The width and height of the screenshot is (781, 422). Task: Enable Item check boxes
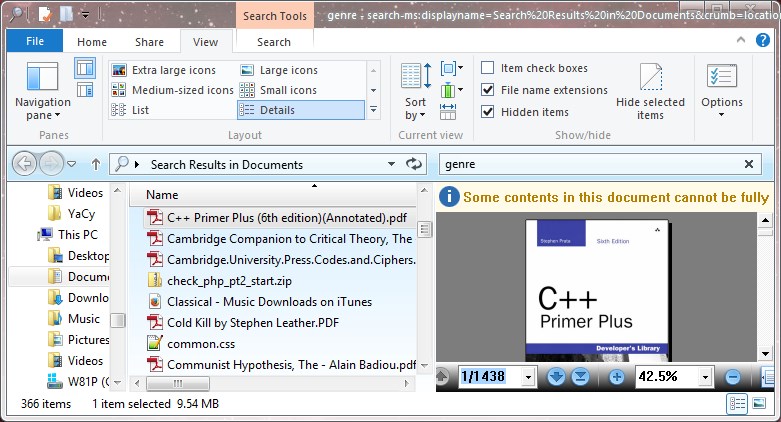pos(534,68)
